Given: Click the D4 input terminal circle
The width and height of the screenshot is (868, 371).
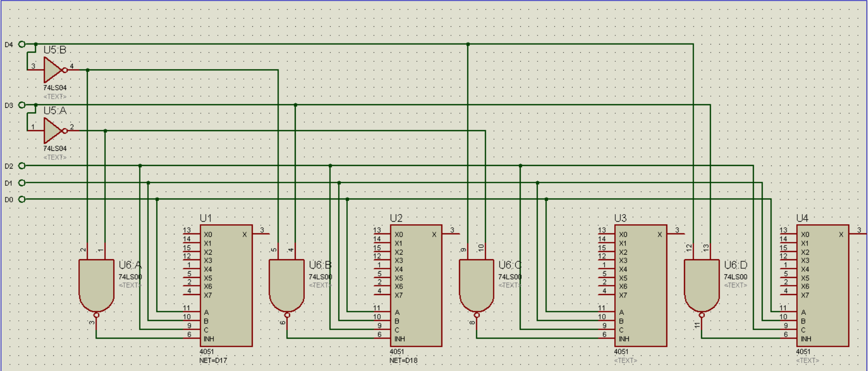Looking at the screenshot, I should pos(22,45).
